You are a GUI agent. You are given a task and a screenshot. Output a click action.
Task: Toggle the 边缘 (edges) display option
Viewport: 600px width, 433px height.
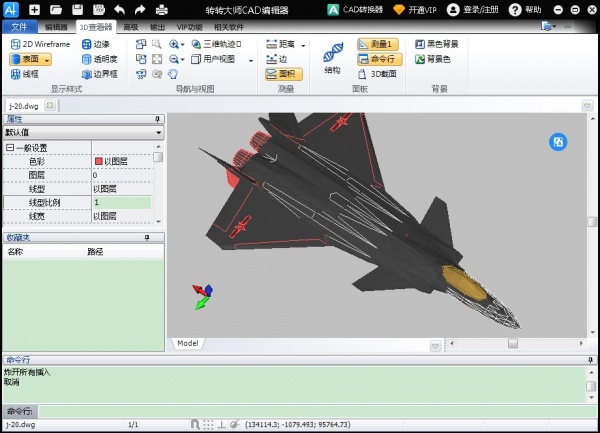point(96,45)
